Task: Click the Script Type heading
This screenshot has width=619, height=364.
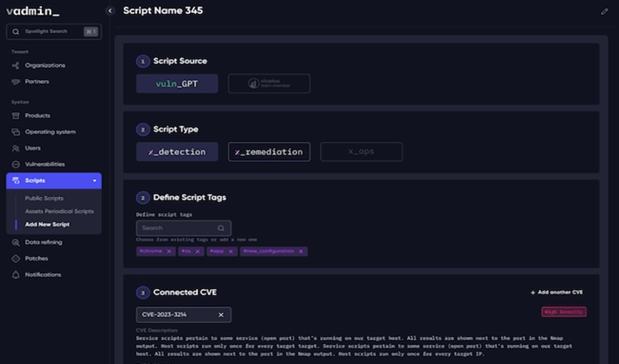Action: 176,130
